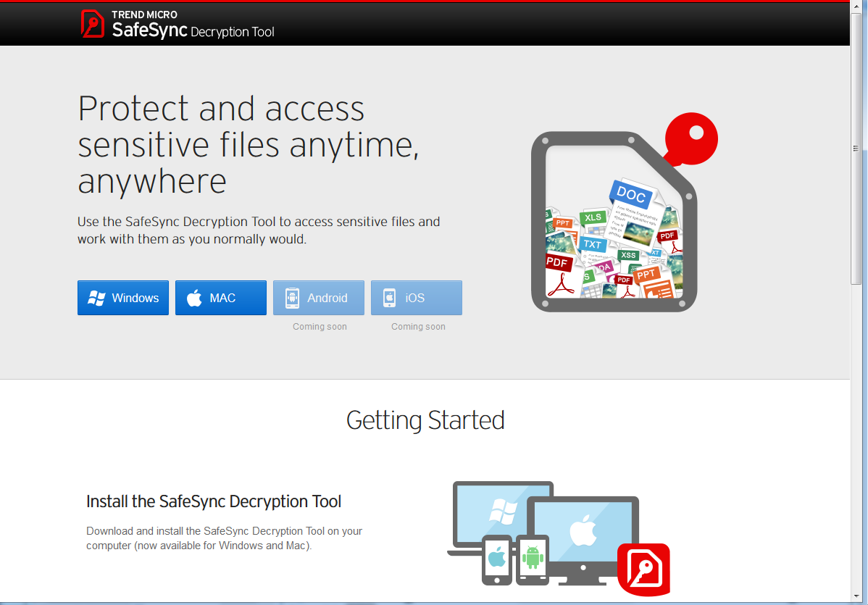Click the Apple logo on the monitor illustration
This screenshot has height=605, width=868.
tap(582, 533)
